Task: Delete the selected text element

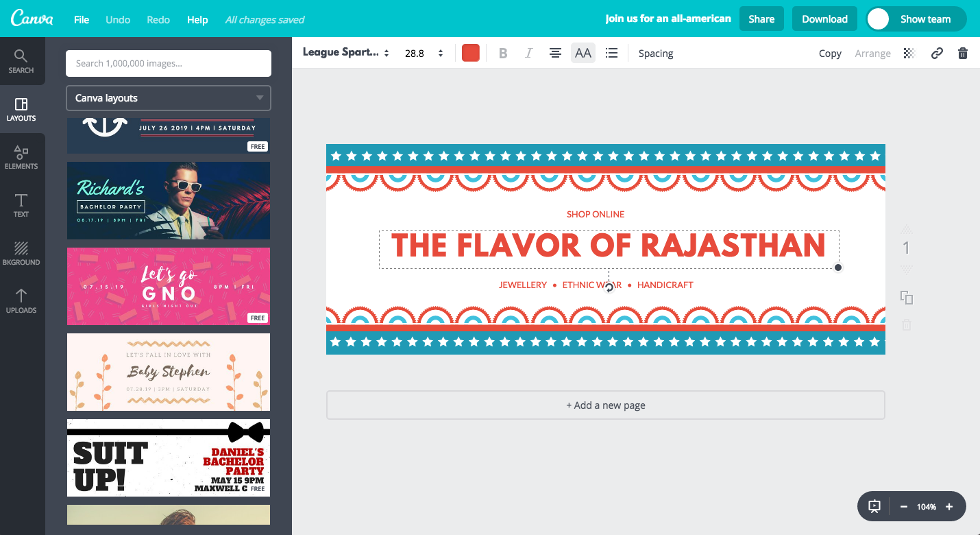Action: 962,53
